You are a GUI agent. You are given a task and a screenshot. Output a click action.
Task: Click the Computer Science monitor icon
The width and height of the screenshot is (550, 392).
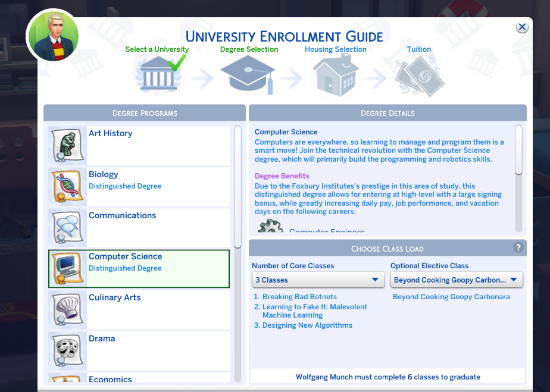pyautogui.click(x=68, y=269)
